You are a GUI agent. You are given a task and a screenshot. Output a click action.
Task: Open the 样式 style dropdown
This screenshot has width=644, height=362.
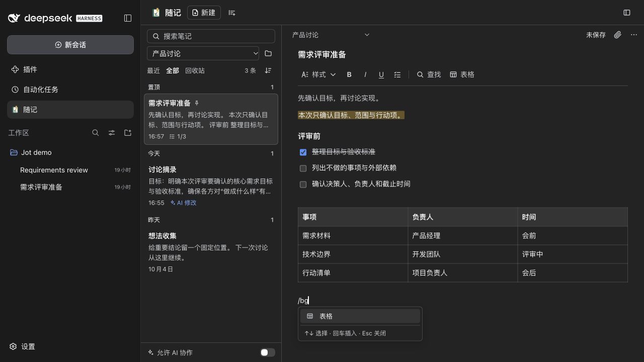click(x=318, y=74)
